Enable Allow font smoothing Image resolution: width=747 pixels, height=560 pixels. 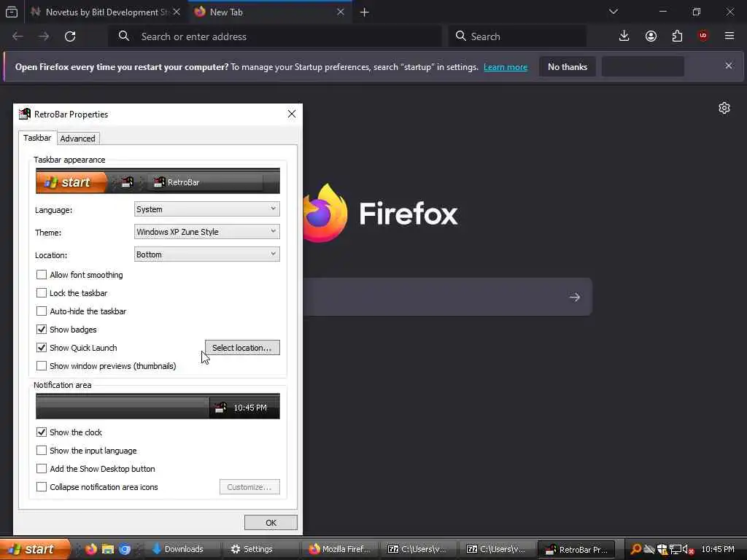click(x=42, y=275)
